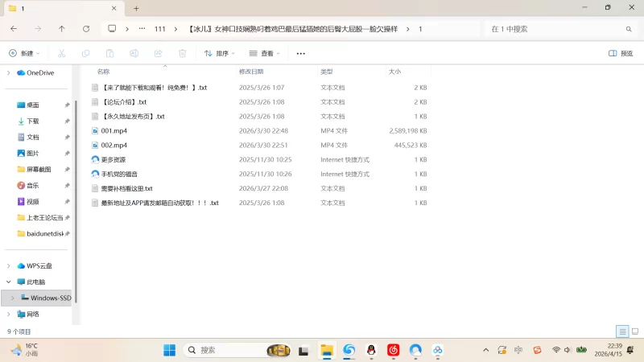Image resolution: width=644 pixels, height=362 pixels.
Task: Select the 002.mp4 file
Action: pyautogui.click(x=114, y=145)
